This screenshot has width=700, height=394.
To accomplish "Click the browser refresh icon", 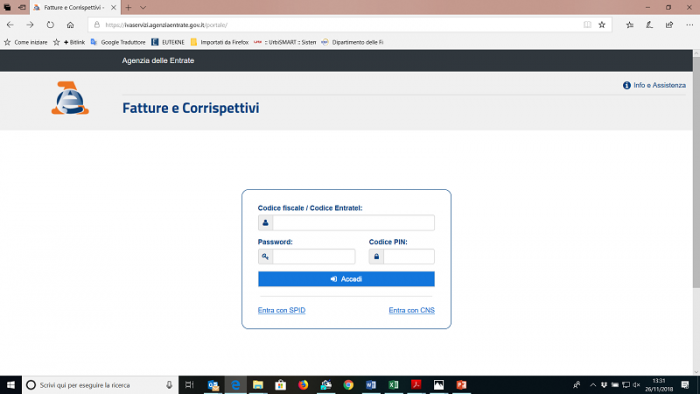I will tap(50, 25).
